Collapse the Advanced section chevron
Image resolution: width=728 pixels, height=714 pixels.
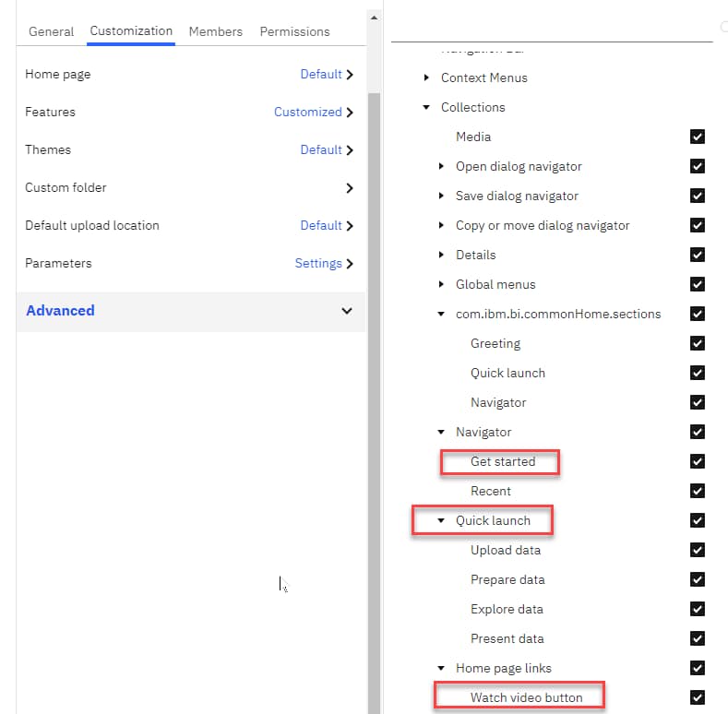347,311
